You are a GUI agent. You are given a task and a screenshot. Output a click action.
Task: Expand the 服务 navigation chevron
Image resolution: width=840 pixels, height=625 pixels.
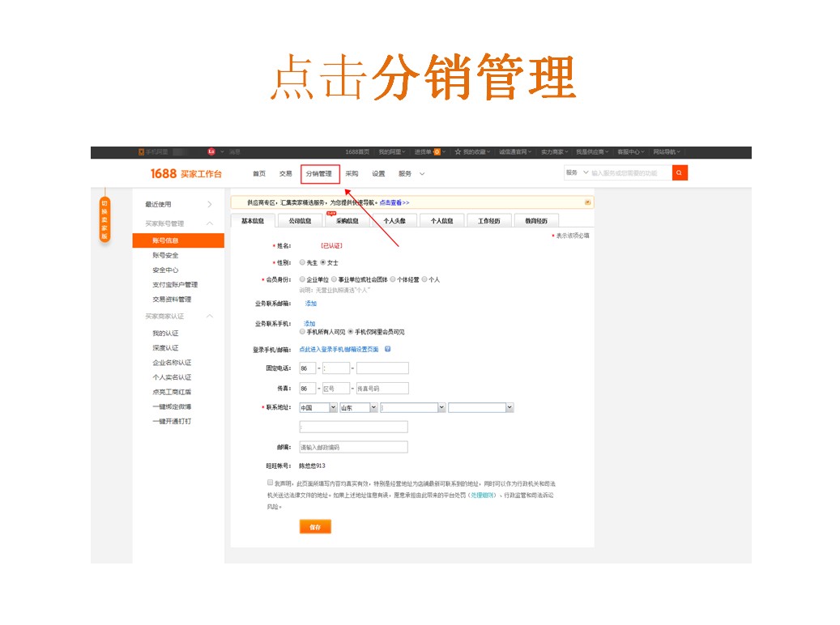click(422, 173)
